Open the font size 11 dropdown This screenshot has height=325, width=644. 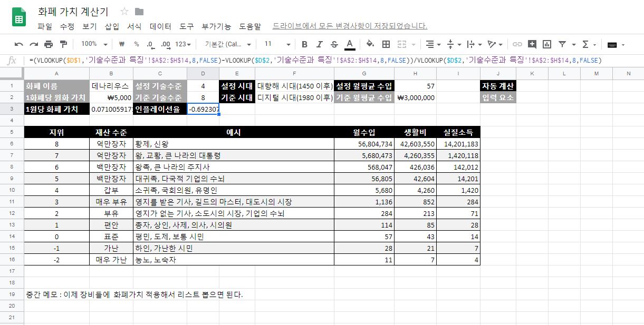pos(277,44)
